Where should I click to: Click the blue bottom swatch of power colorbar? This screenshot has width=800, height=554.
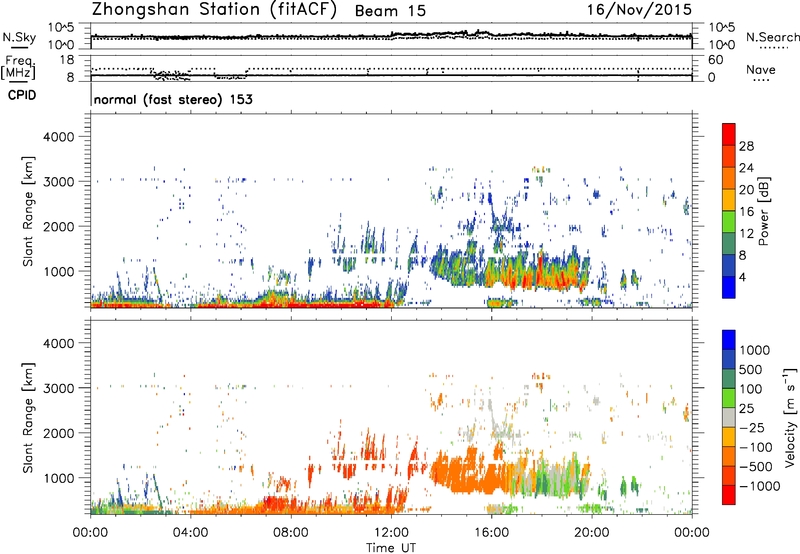pyautogui.click(x=729, y=287)
